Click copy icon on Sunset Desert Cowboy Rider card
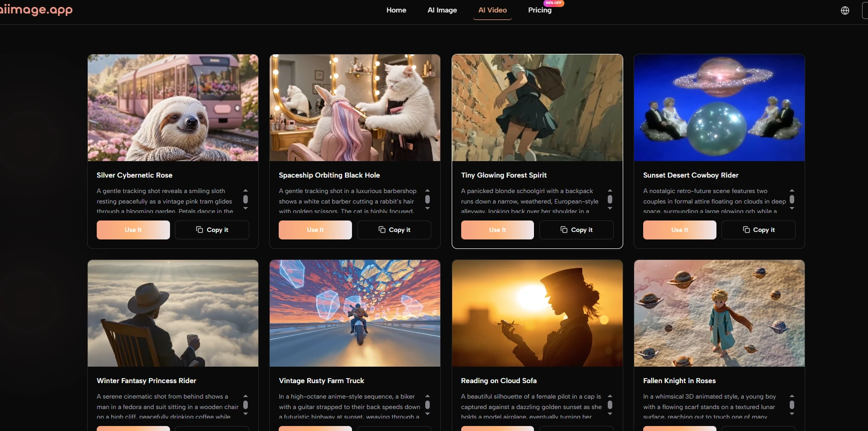Screen dimensions: 868x431 click(746, 230)
